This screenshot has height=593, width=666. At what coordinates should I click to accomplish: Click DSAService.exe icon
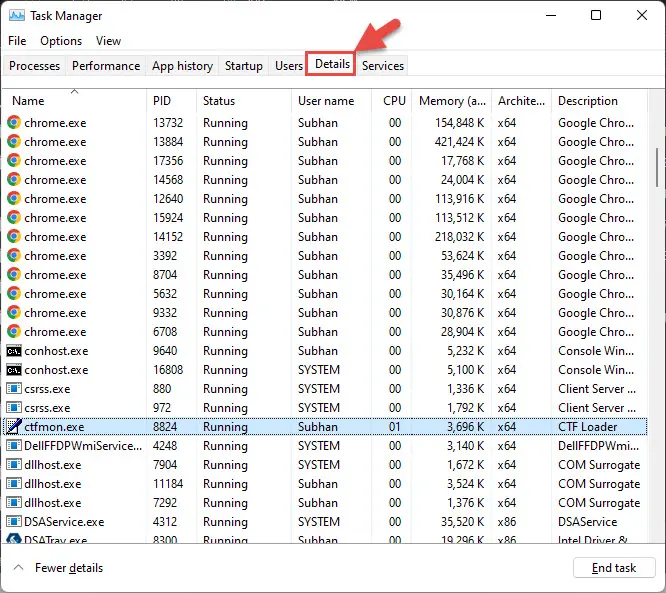tap(14, 522)
